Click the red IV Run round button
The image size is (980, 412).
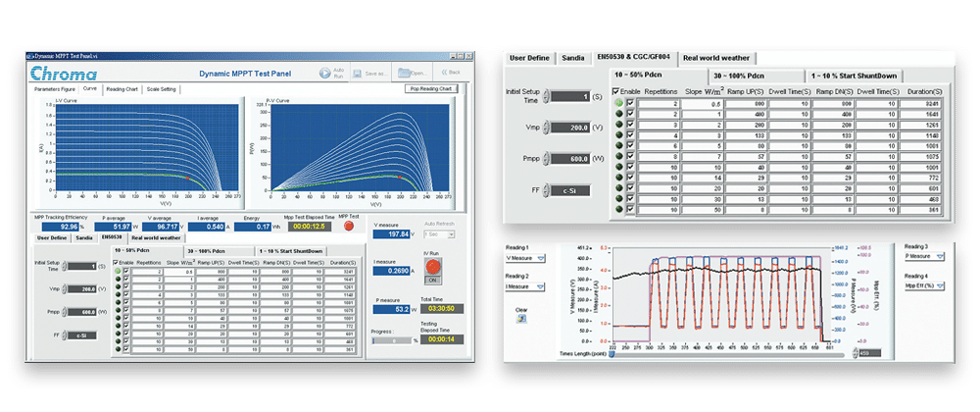431,267
